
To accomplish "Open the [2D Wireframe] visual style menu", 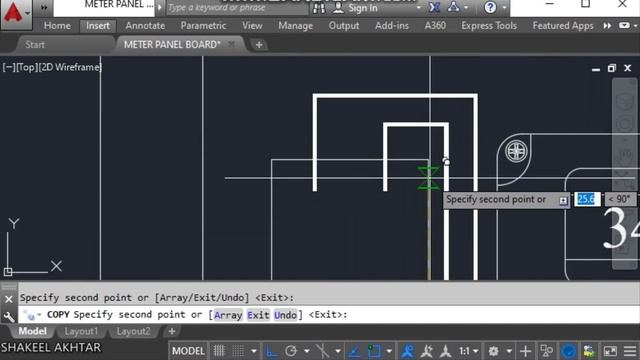I will point(70,67).
